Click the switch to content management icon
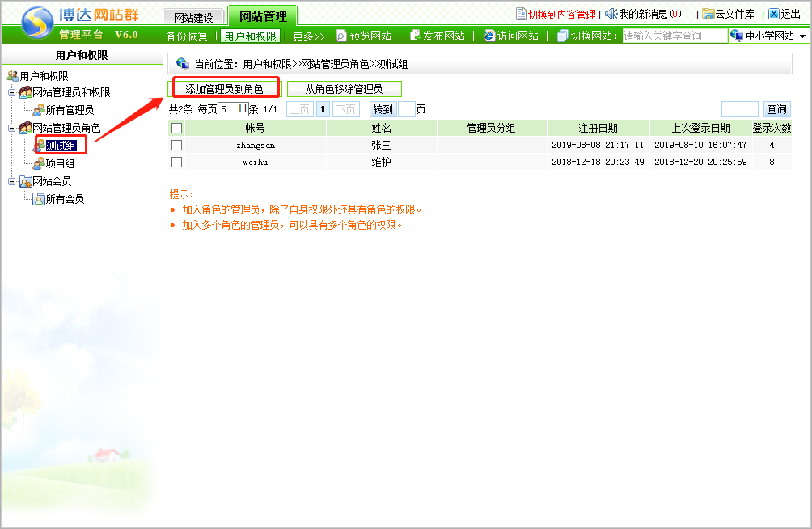Image resolution: width=812 pixels, height=529 pixels. pyautogui.click(x=521, y=14)
